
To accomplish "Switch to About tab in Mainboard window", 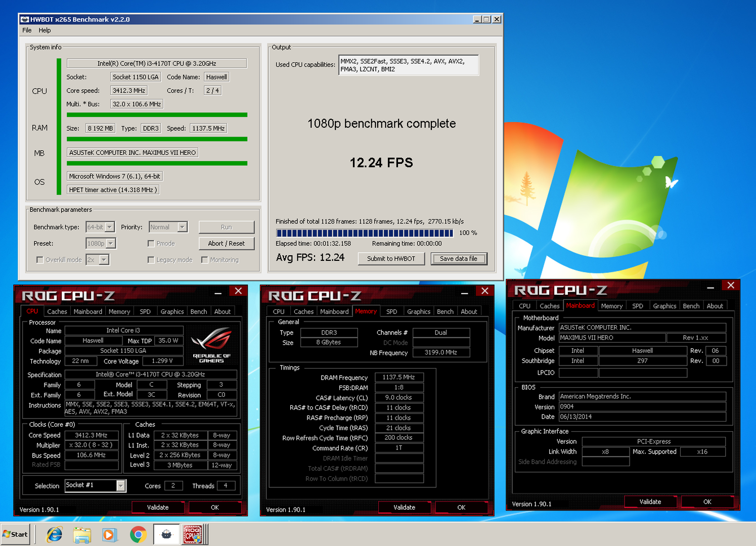I will point(715,306).
